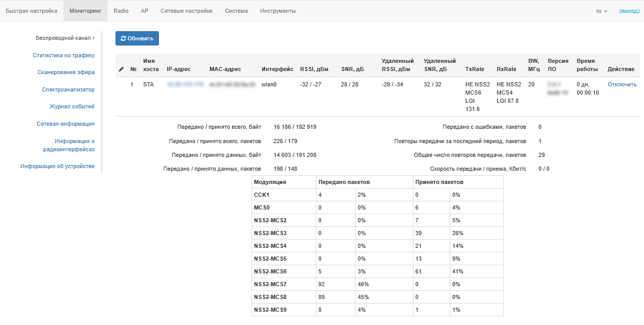The image size is (644, 325).
Task: Switch to the Radio tab
Action: point(121,11)
